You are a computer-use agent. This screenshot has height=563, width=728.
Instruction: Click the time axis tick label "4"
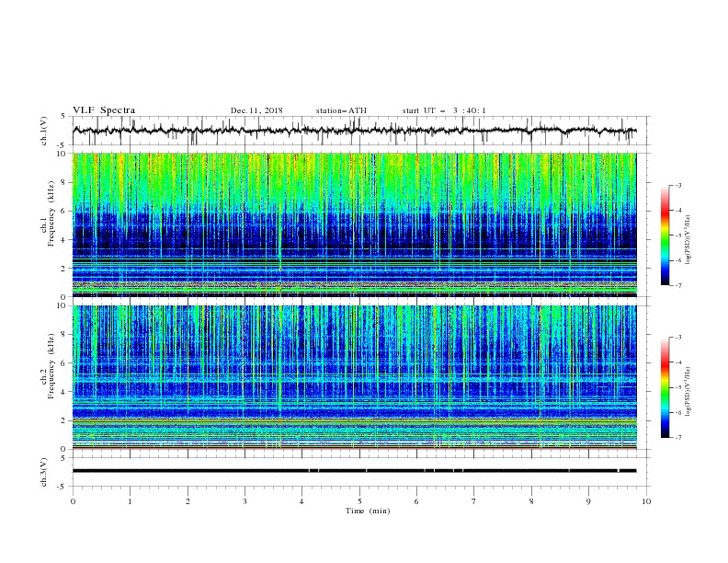tap(301, 501)
